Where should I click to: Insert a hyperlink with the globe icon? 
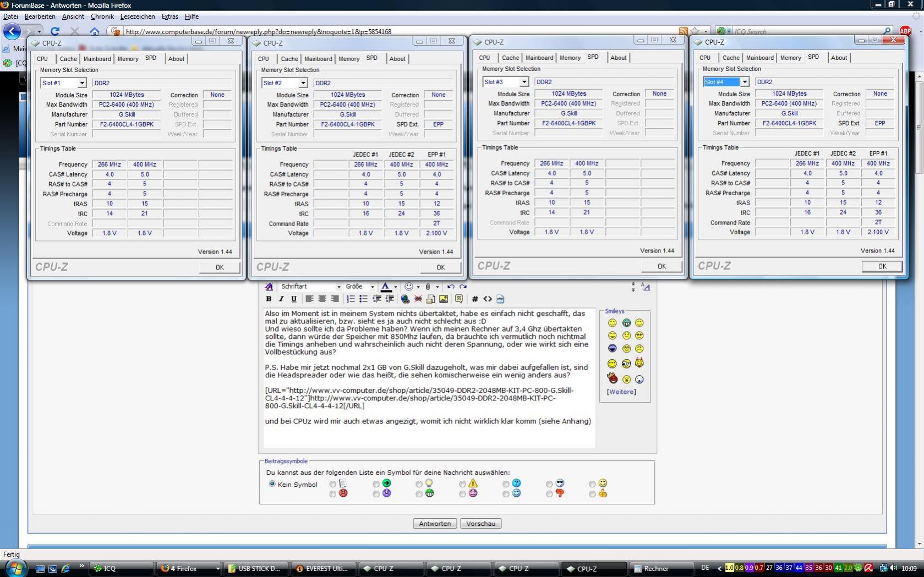pos(405,299)
